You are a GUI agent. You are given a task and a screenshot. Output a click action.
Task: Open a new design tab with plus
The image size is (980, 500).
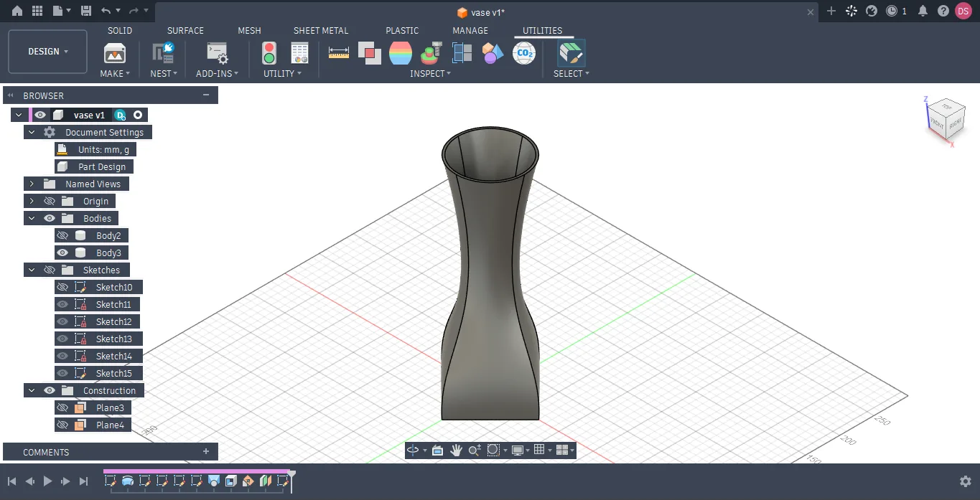click(831, 11)
